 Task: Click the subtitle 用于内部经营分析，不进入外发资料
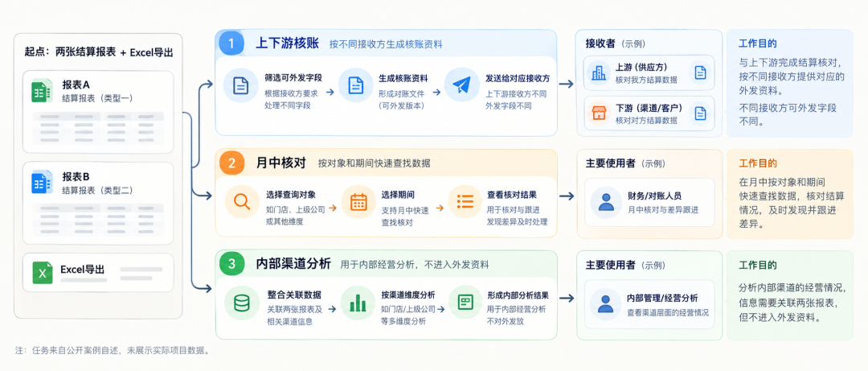pyautogui.click(x=414, y=265)
